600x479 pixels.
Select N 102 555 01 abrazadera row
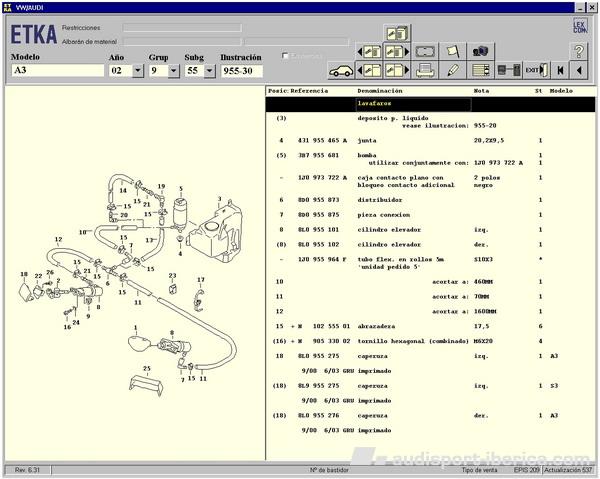click(430, 326)
